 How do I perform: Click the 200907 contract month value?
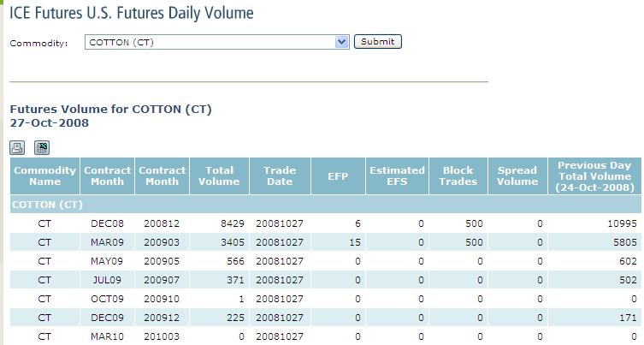162,280
